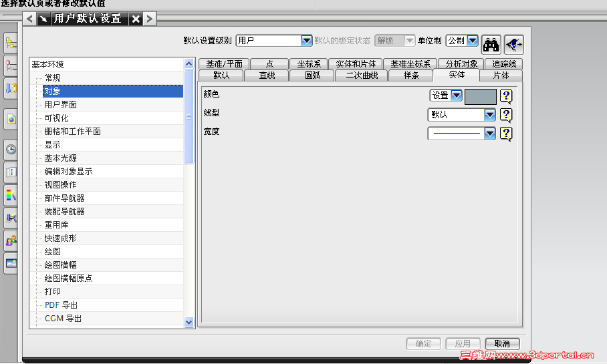The image size is (607, 364).
Task: Switch to the 直线 tab
Action: [x=267, y=75]
